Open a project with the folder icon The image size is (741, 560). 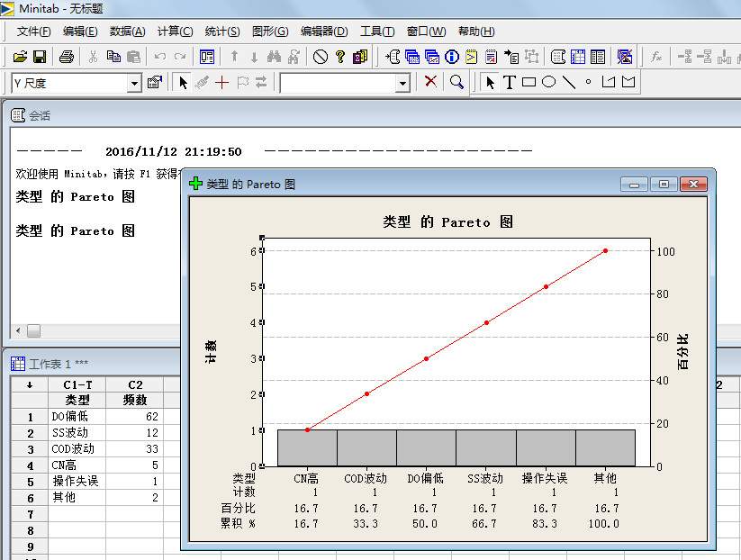21,58
